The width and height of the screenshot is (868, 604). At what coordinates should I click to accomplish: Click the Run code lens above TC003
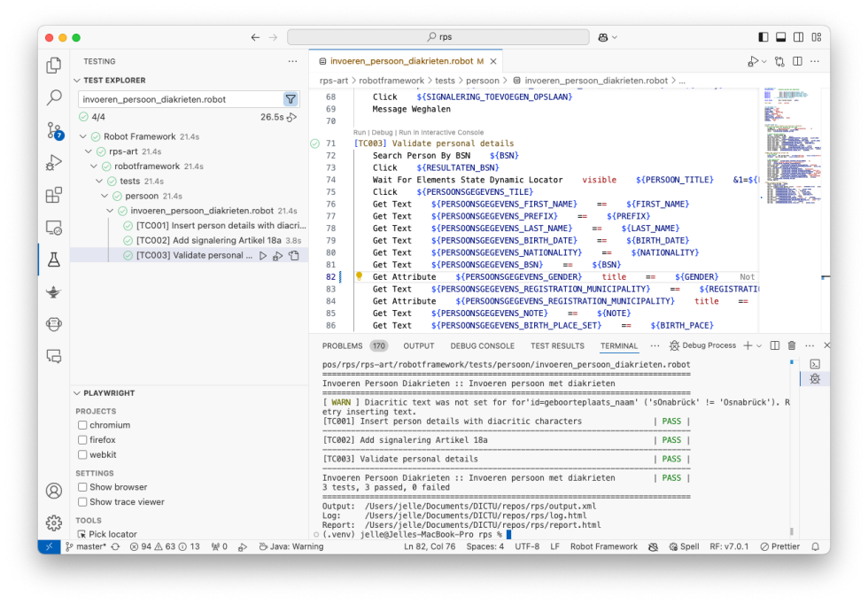click(360, 132)
